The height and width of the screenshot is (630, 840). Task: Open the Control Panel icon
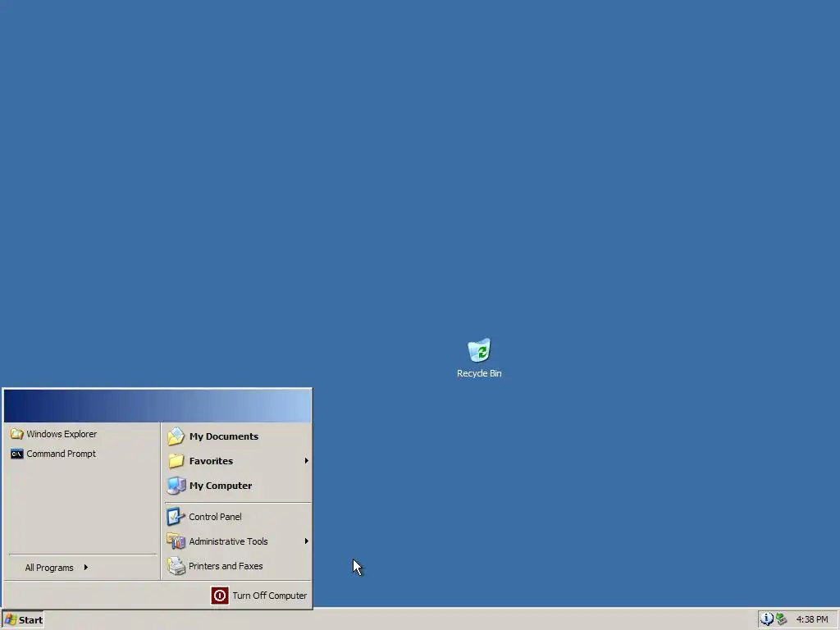tap(176, 517)
